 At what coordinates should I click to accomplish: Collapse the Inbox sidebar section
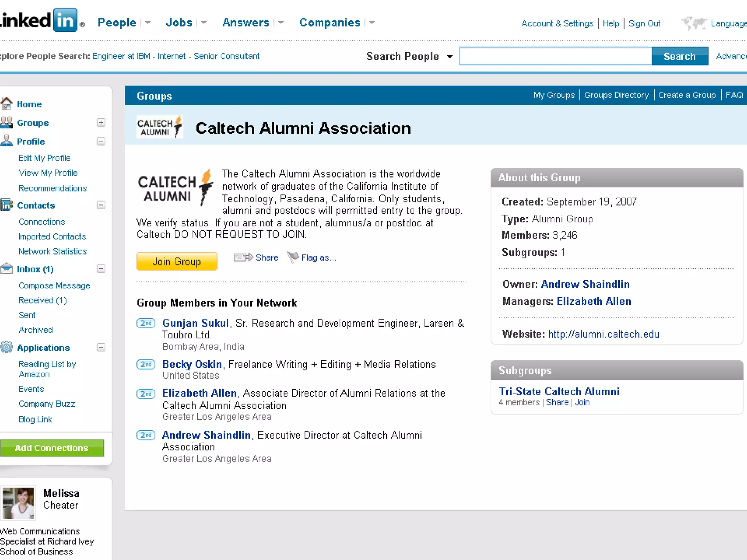click(101, 269)
